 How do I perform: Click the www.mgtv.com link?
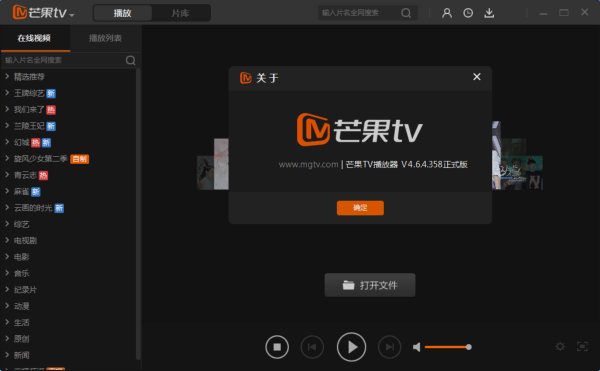(x=308, y=164)
